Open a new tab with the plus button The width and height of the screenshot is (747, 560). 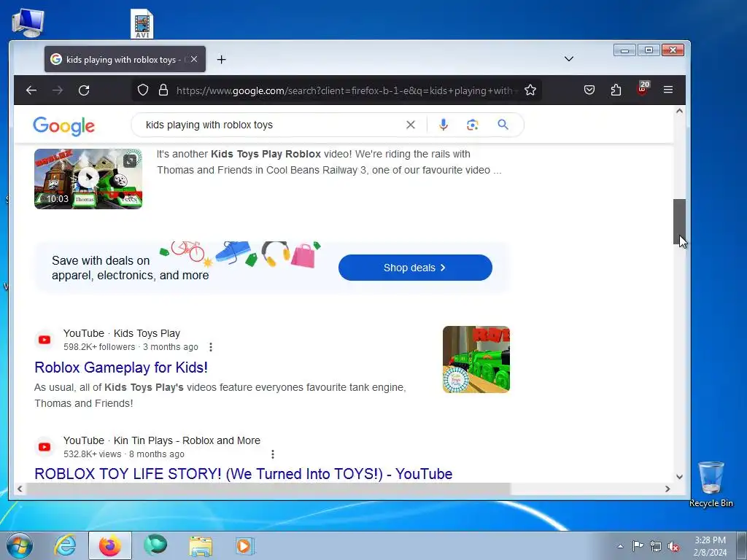221,60
